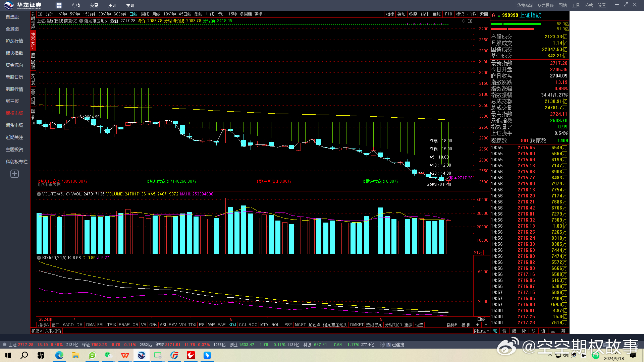
Task: Toggle the 侧边栏 sidebar button
Action: tap(481, 331)
